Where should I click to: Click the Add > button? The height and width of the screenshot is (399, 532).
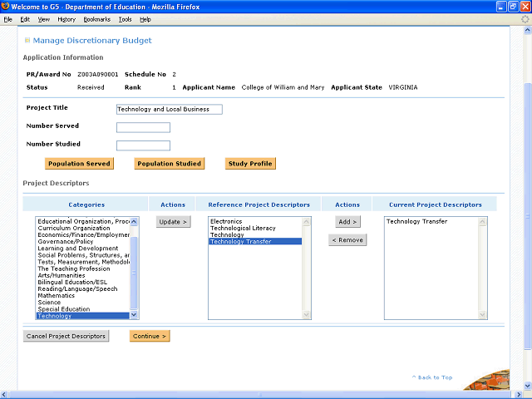click(347, 222)
